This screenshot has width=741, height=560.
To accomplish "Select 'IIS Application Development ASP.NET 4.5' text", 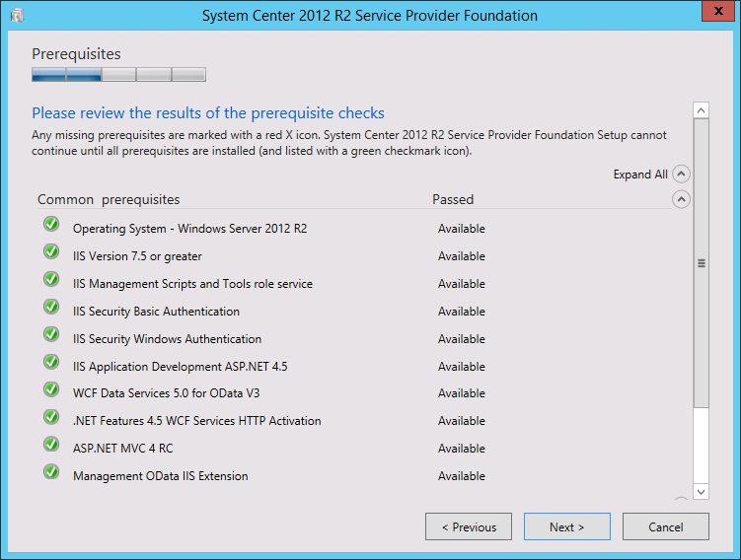I will (x=180, y=367).
